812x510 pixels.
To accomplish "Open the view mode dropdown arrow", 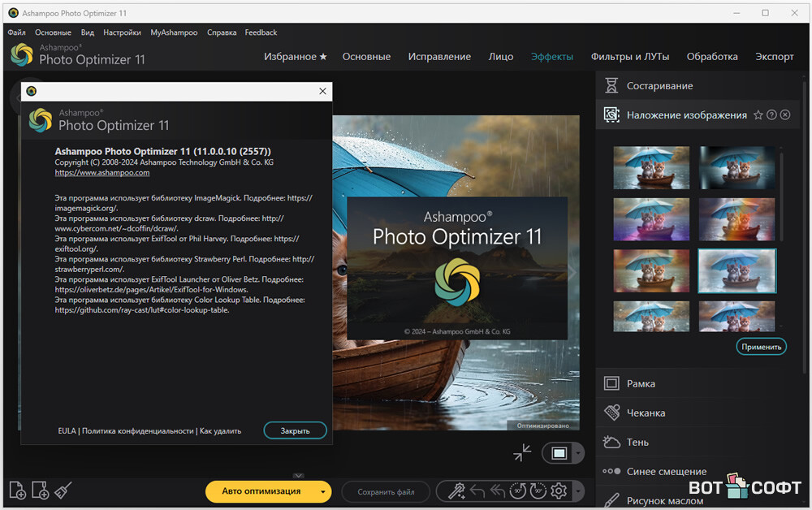I will point(578,454).
